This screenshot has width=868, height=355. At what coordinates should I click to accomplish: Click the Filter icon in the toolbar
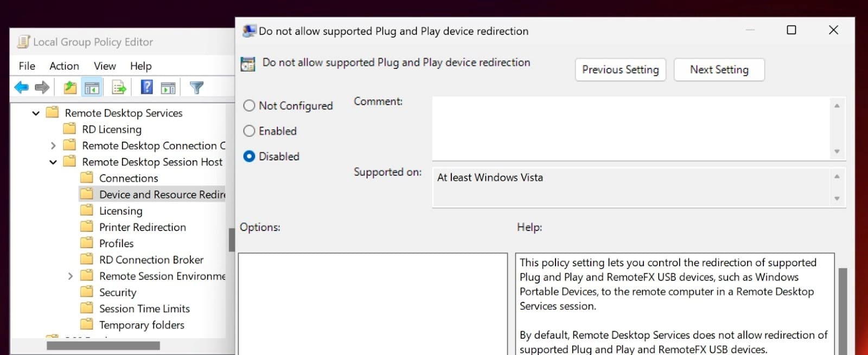[x=197, y=87]
